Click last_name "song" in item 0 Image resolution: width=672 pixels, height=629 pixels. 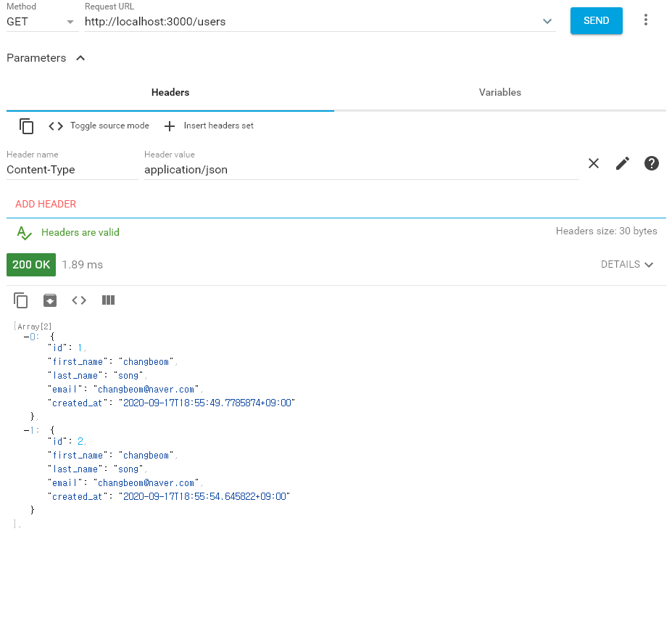128,376
